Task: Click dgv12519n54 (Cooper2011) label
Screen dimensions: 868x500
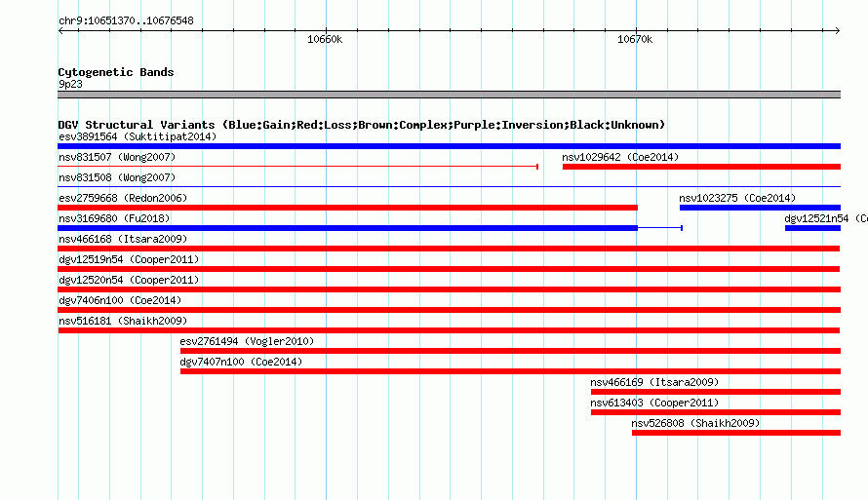Action: pos(129,259)
